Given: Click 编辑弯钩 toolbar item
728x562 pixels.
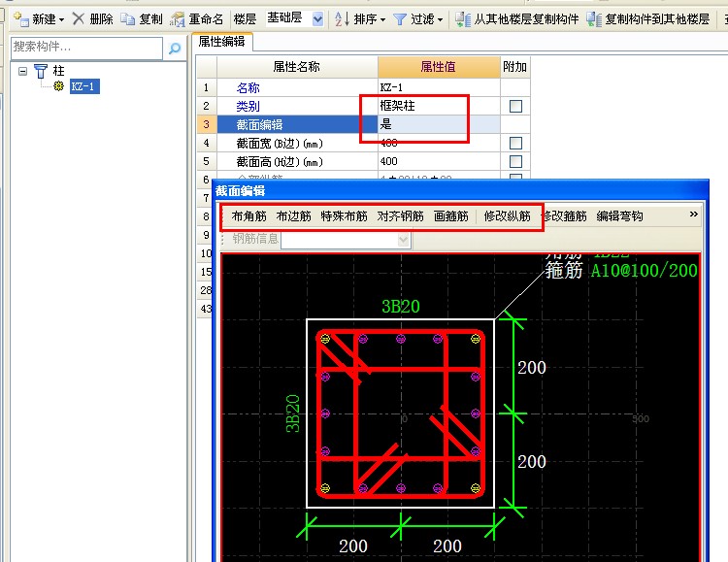Looking at the screenshot, I should coord(620,216).
